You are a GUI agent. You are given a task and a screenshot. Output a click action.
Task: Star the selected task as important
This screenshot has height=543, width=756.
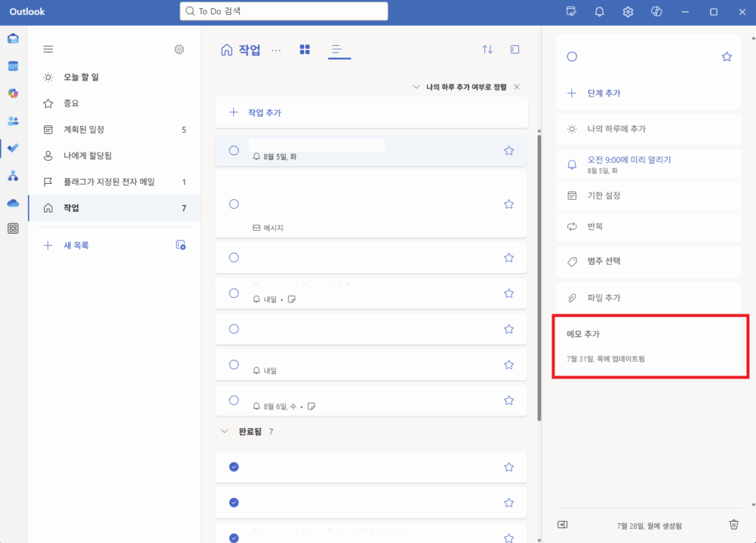pyautogui.click(x=726, y=55)
